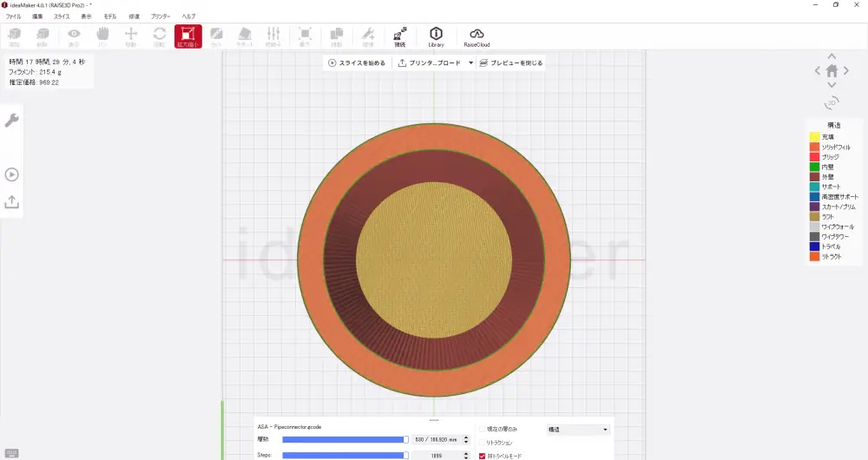Open the スライス menu
The width and height of the screenshot is (868, 460).
[x=62, y=16]
